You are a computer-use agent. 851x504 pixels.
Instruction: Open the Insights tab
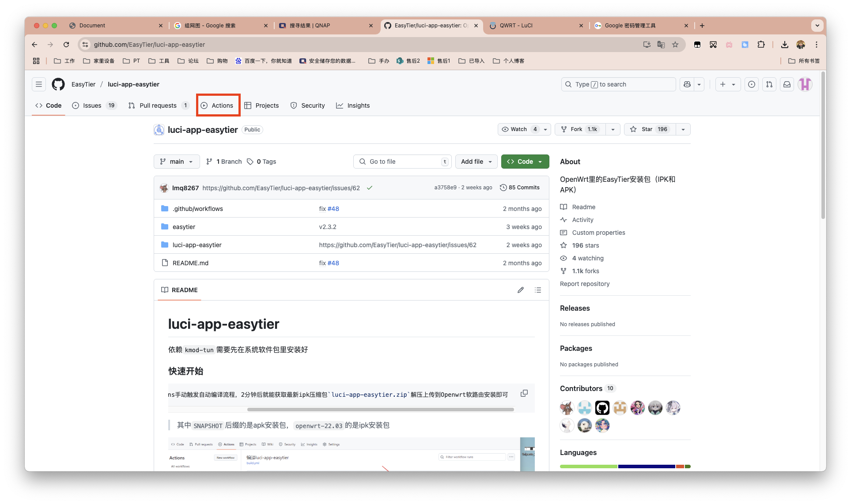click(x=353, y=105)
